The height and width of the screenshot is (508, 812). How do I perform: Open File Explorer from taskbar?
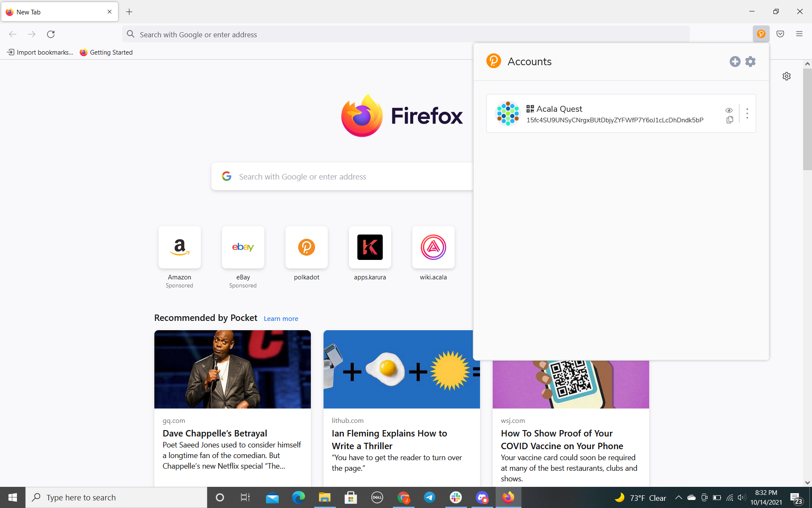[x=324, y=497]
